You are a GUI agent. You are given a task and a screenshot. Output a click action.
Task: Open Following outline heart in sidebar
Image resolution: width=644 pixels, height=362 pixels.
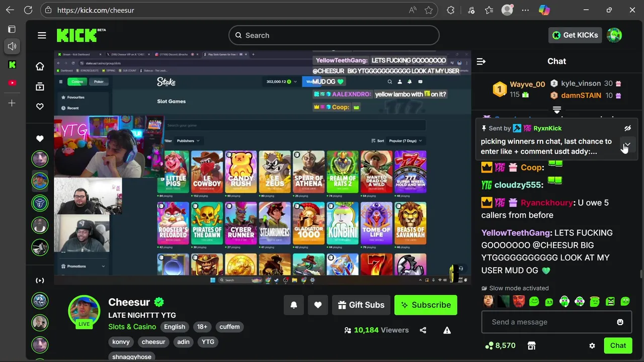click(x=40, y=107)
